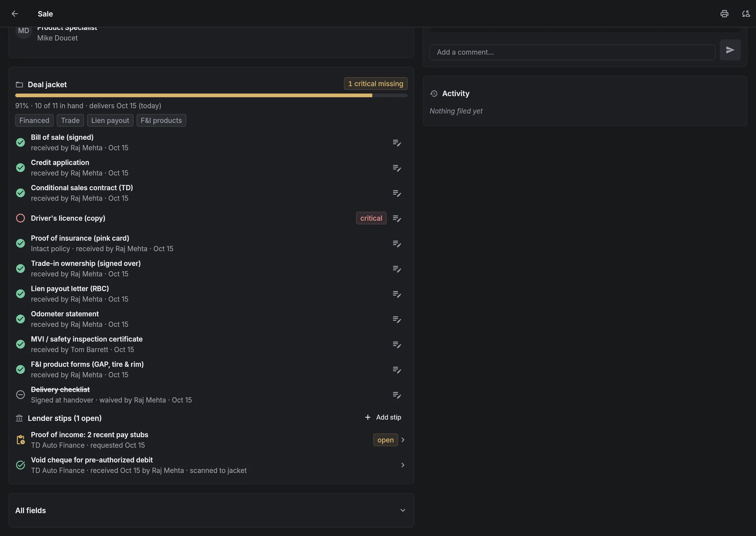Click Add stip button
The height and width of the screenshot is (536, 756).
(383, 417)
